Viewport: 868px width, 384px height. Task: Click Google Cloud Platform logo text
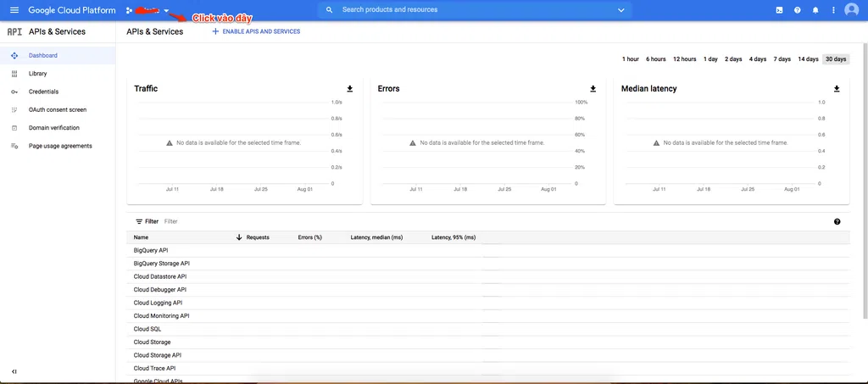pyautogui.click(x=72, y=10)
